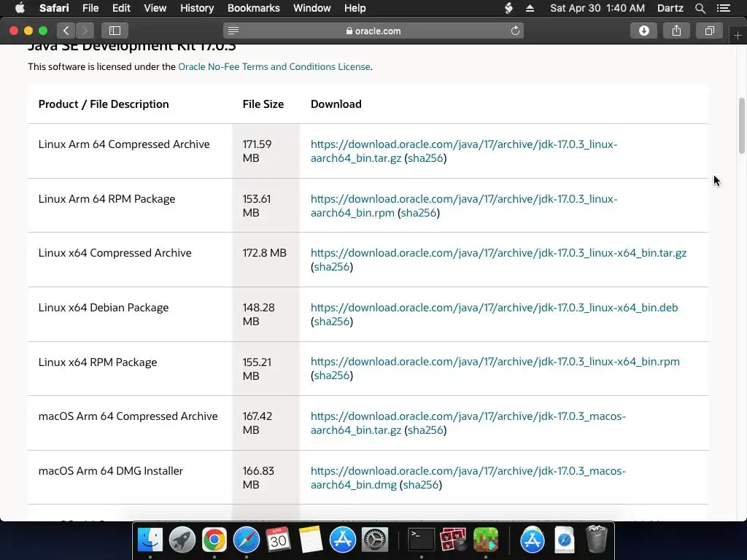Viewport: 747px width, 560px height.
Task: Open the File menu
Action: [x=90, y=8]
